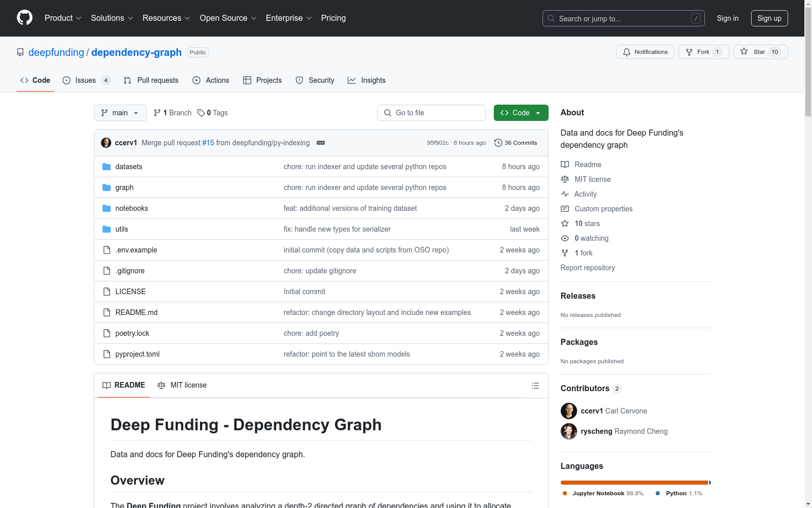The height and width of the screenshot is (508, 812).
Task: Select the Code repository tab
Action: point(36,80)
